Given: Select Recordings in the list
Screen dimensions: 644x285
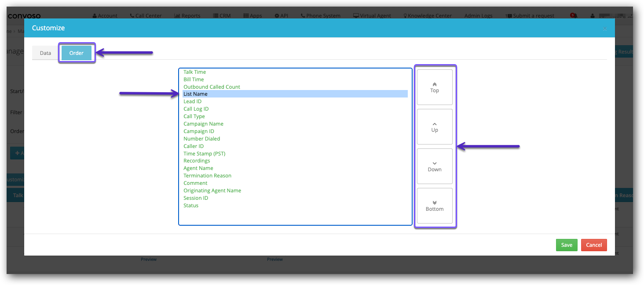Looking at the screenshot, I should tap(295, 161).
